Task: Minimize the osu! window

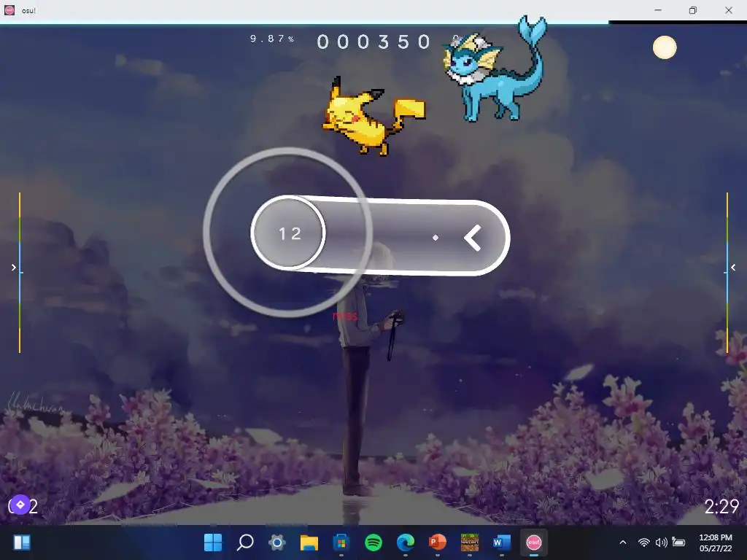Action: pyautogui.click(x=658, y=10)
